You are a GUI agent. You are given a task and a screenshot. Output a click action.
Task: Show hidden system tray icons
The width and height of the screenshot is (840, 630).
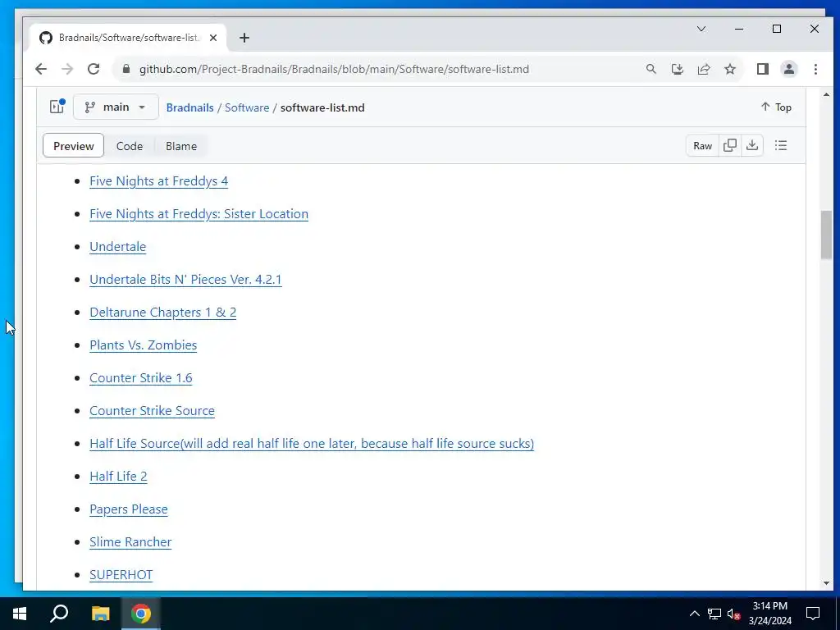coord(694,614)
